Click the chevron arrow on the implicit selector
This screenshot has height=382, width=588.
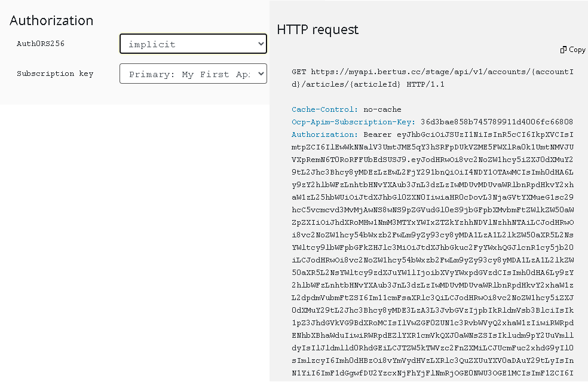pos(261,44)
